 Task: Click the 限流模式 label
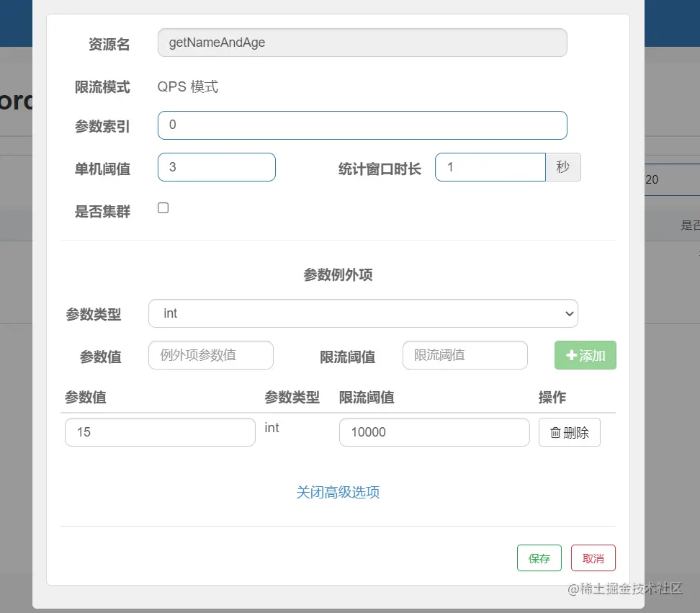pos(102,86)
